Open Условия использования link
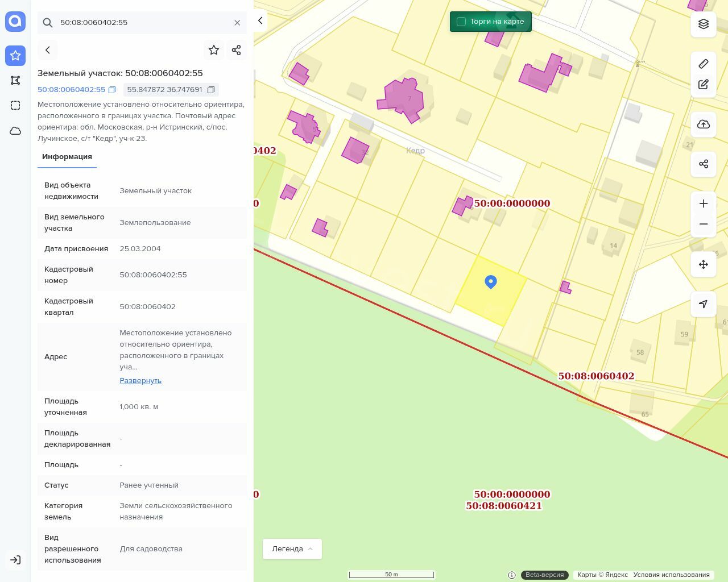Screen dimensions: 728x582 pos(671,575)
